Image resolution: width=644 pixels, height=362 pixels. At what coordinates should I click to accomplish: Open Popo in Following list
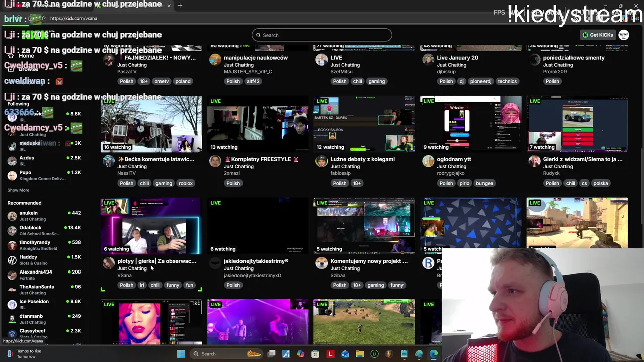[44, 175]
